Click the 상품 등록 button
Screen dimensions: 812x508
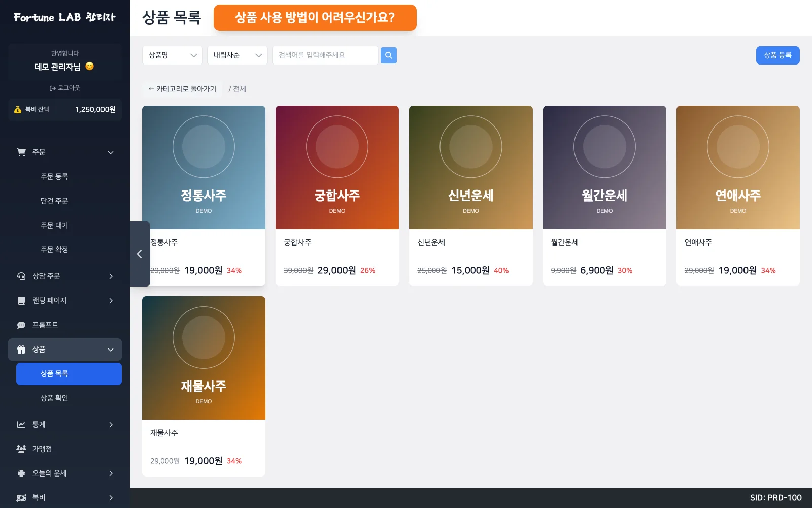coord(777,55)
